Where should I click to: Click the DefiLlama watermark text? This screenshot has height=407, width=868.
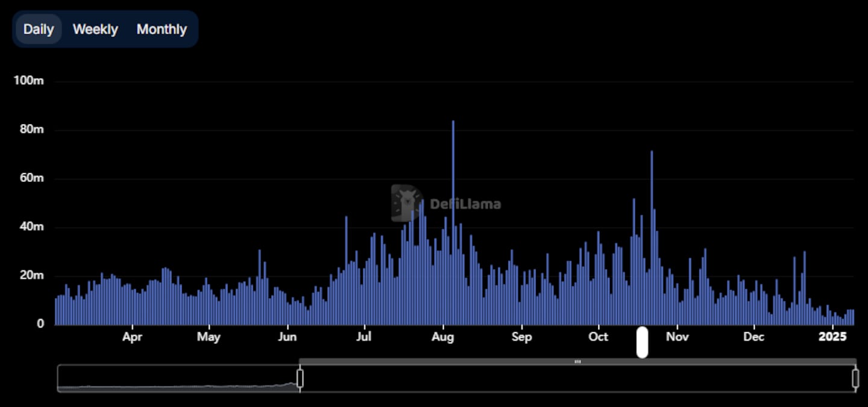point(465,204)
